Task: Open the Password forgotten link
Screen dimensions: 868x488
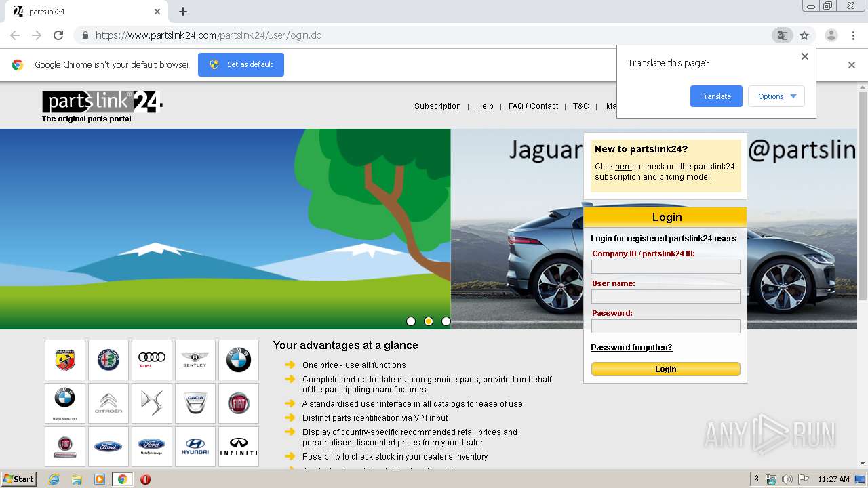Action: pos(631,348)
